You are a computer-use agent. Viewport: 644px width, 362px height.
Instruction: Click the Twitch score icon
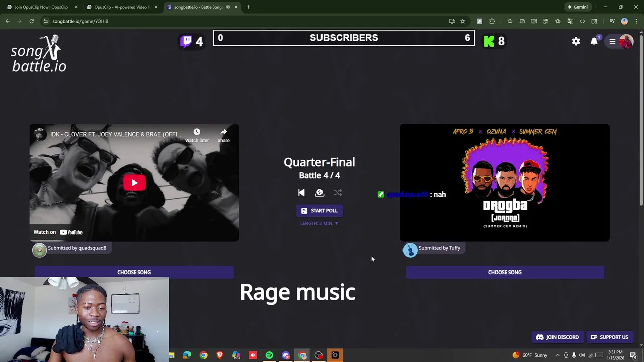tap(187, 41)
